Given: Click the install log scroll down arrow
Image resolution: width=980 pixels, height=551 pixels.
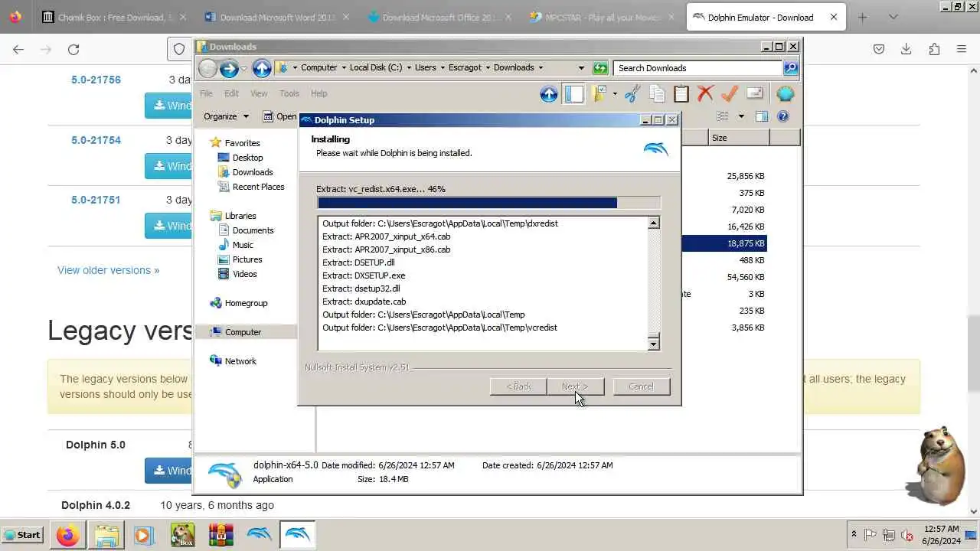Looking at the screenshot, I should click(x=653, y=344).
